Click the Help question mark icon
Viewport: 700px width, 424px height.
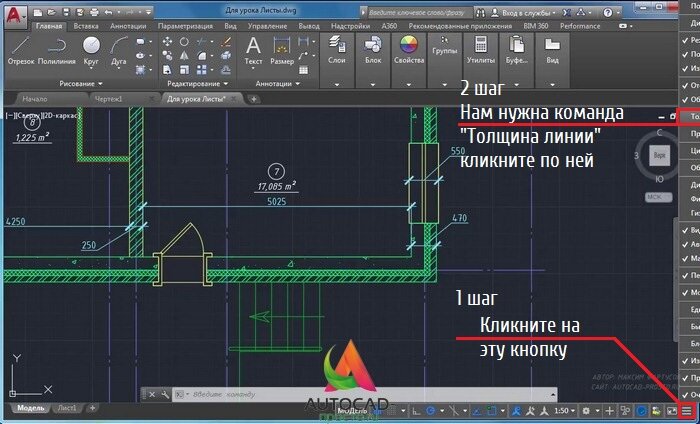608,12
